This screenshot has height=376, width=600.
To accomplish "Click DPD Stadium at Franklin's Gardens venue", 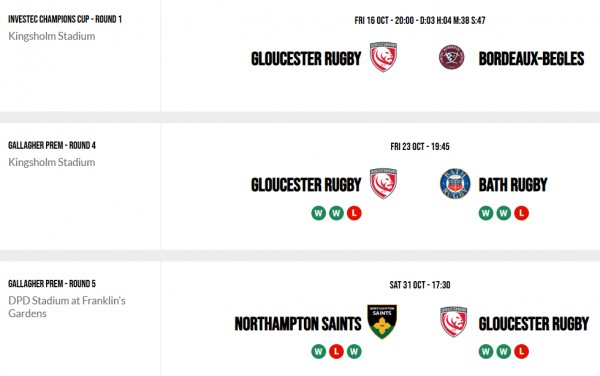I will (x=67, y=307).
